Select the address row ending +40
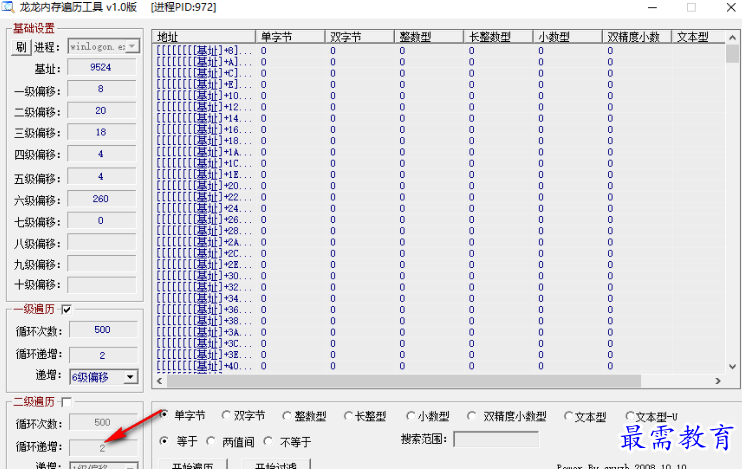742x469 pixels. coord(204,366)
